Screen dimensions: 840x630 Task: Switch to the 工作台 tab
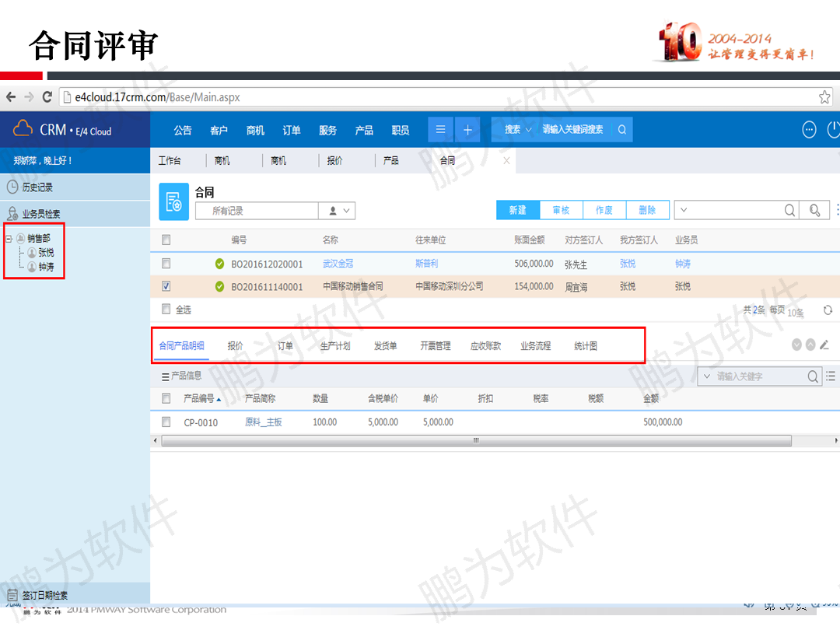pos(170,161)
